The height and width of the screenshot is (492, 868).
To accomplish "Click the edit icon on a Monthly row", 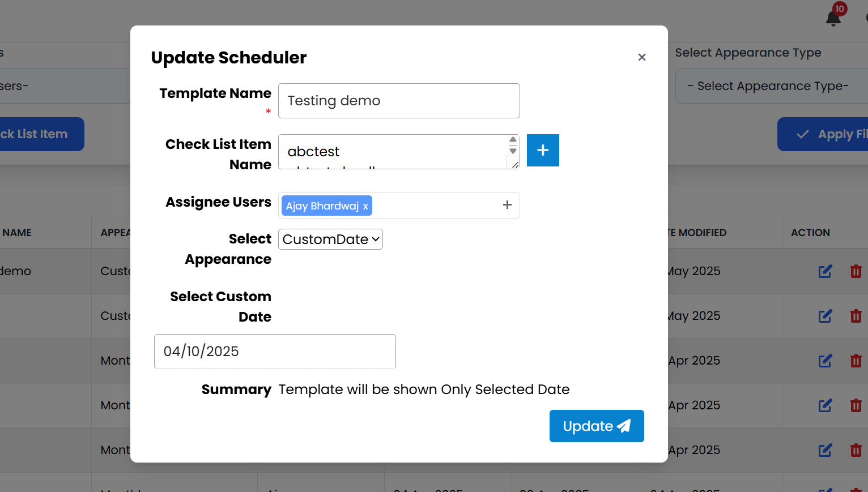I will point(824,361).
